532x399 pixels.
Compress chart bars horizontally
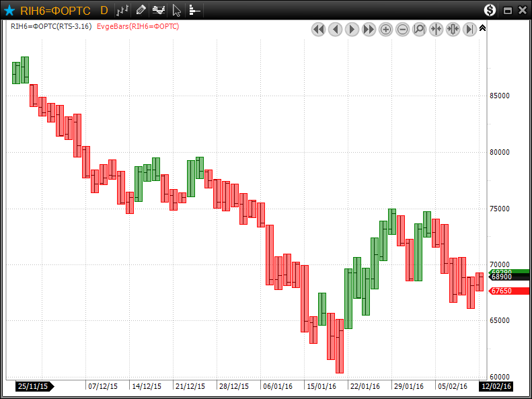(x=436, y=29)
